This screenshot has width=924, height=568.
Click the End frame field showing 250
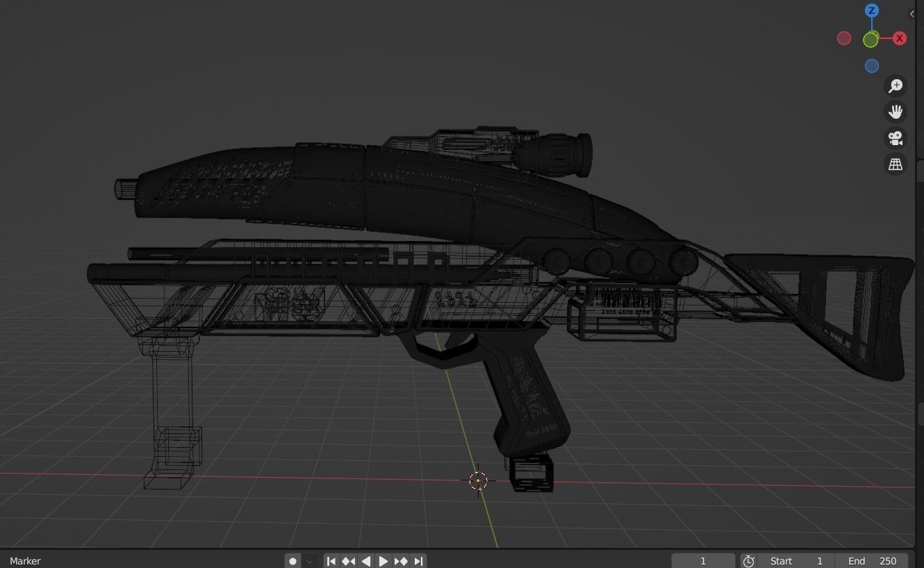coord(872,561)
